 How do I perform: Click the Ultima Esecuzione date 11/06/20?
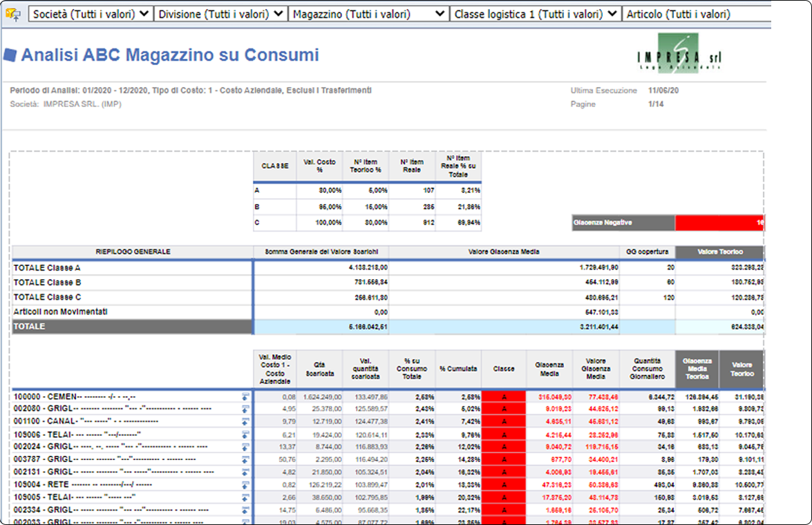pos(663,90)
